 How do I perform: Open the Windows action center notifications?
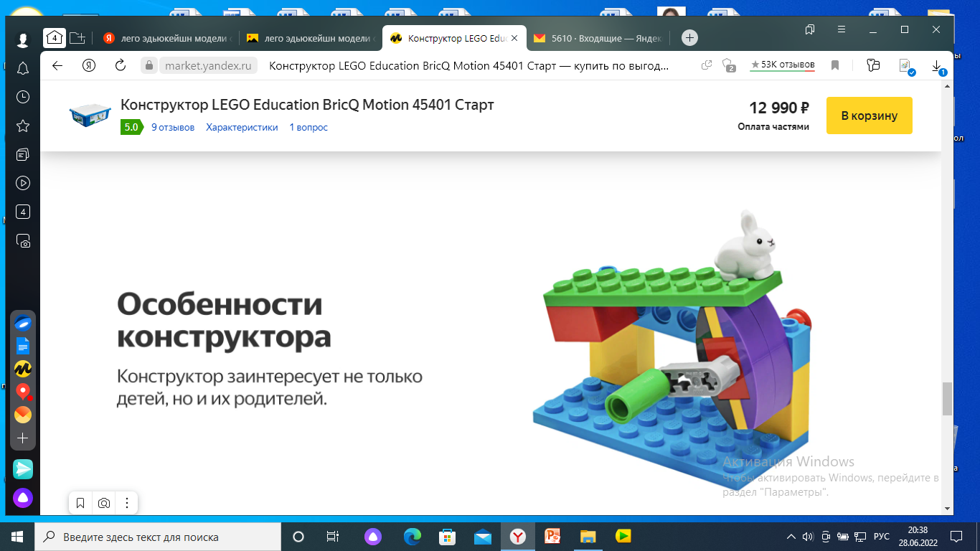pyautogui.click(x=956, y=536)
